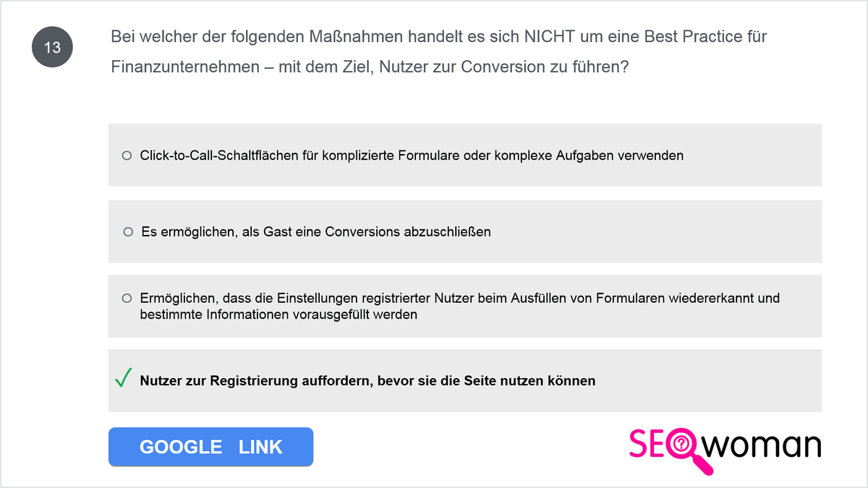Viewport: 868px width, 488px height.
Task: Select answer text about vorausgefüllt Informationen
Action: 460,306
